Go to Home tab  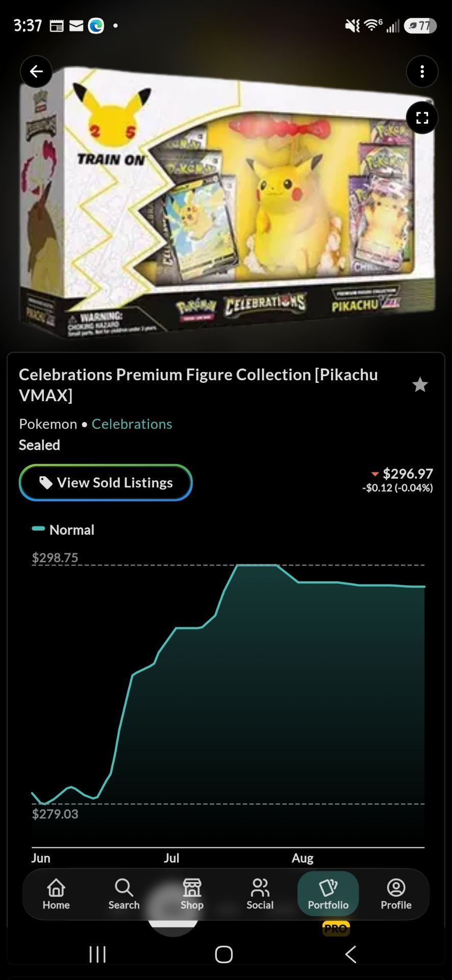click(56, 894)
